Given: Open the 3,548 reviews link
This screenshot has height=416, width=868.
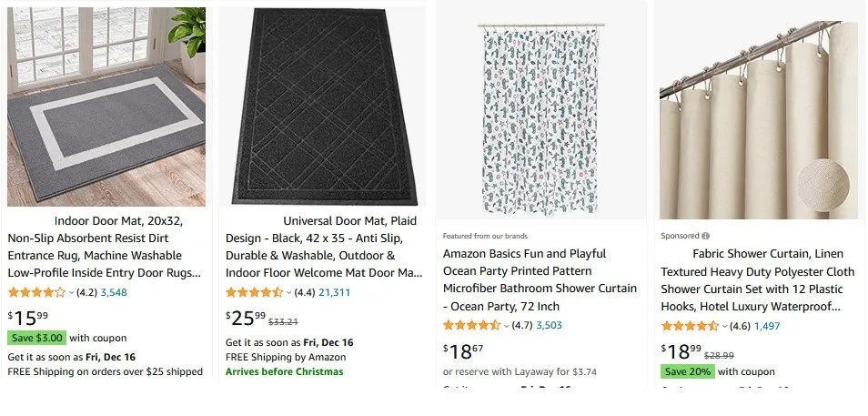Looking at the screenshot, I should click(x=114, y=293).
